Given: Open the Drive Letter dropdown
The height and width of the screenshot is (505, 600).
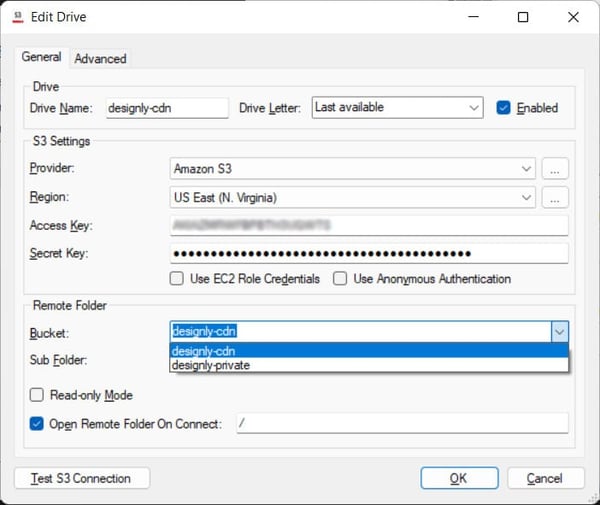Looking at the screenshot, I should (397, 108).
